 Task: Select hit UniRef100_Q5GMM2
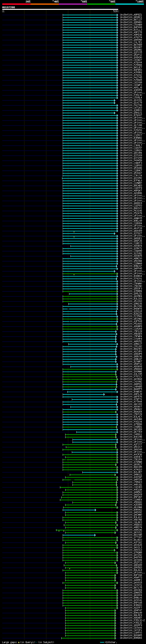tap(131, 50)
